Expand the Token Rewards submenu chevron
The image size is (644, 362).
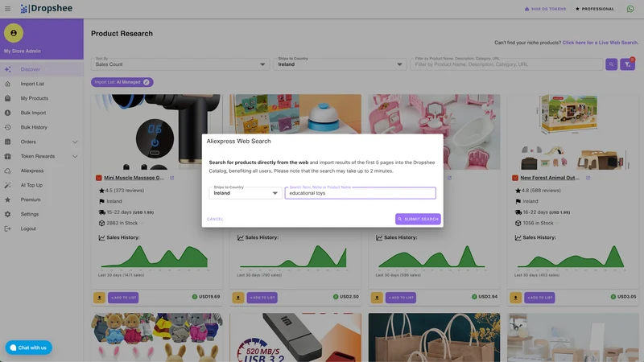[x=75, y=156]
